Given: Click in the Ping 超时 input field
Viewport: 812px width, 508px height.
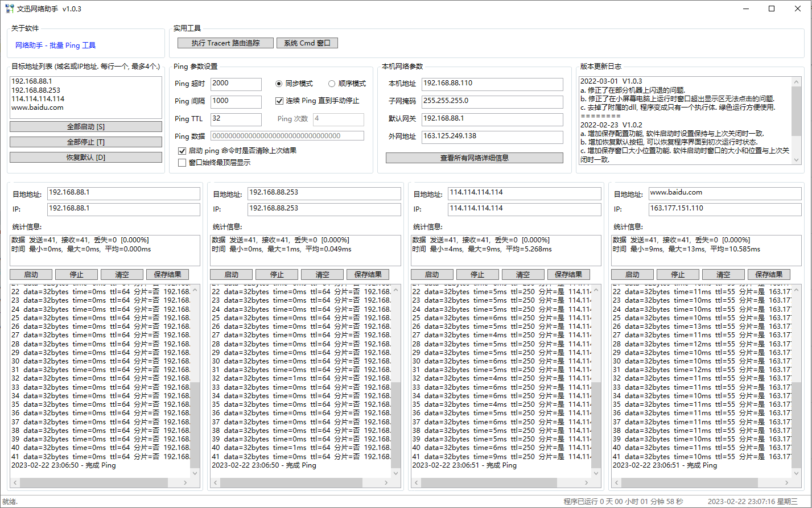Looking at the screenshot, I should [x=236, y=84].
